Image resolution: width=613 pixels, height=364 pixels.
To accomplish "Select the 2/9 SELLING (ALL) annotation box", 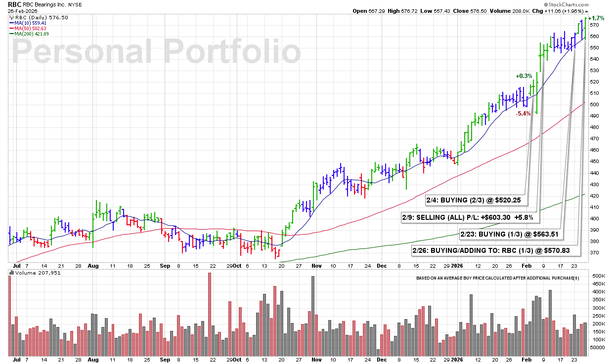I will 468,217.
